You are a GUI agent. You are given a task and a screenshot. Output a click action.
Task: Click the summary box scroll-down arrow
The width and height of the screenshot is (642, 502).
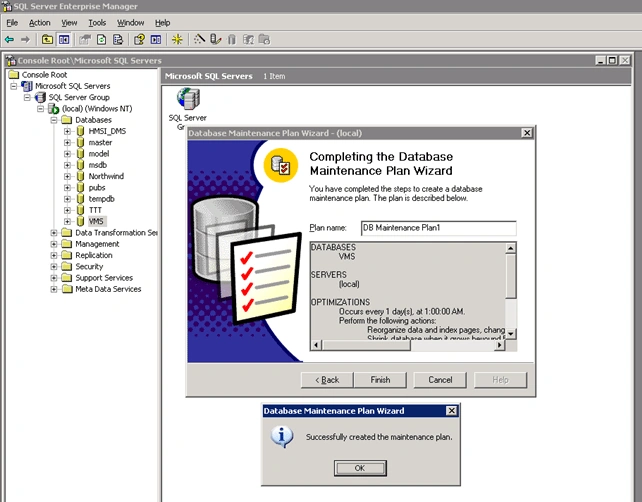511,334
